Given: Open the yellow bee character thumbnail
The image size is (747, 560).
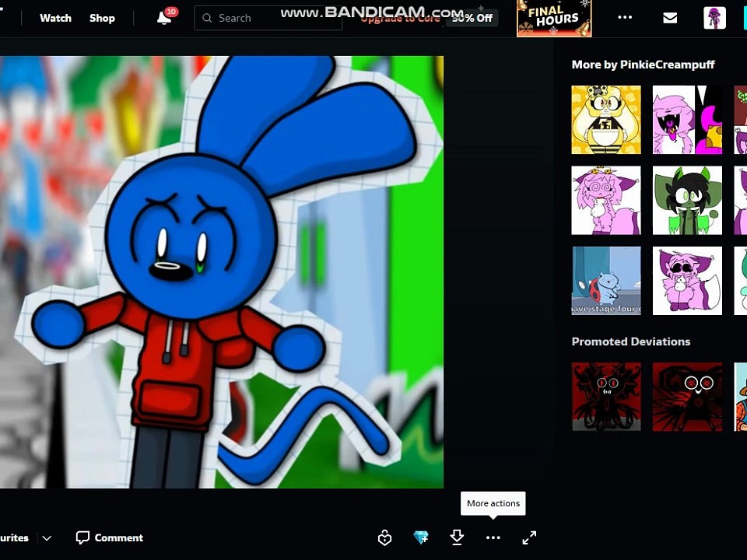Looking at the screenshot, I should coord(606,120).
